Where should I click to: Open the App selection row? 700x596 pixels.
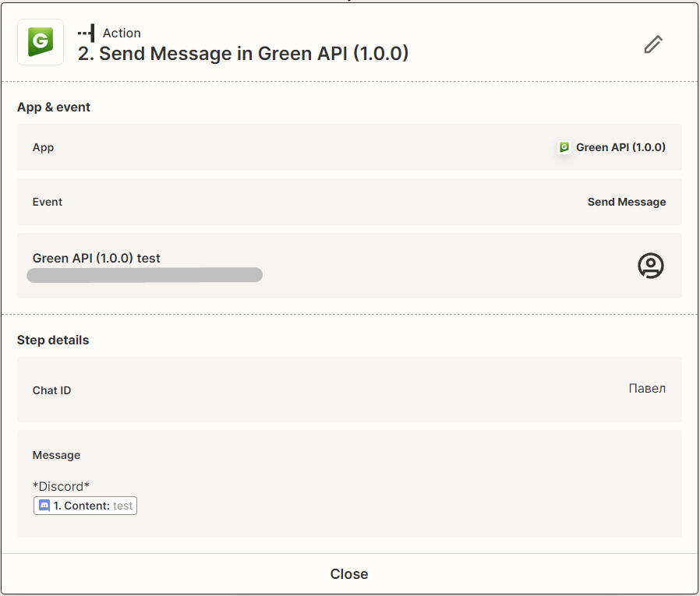point(349,146)
